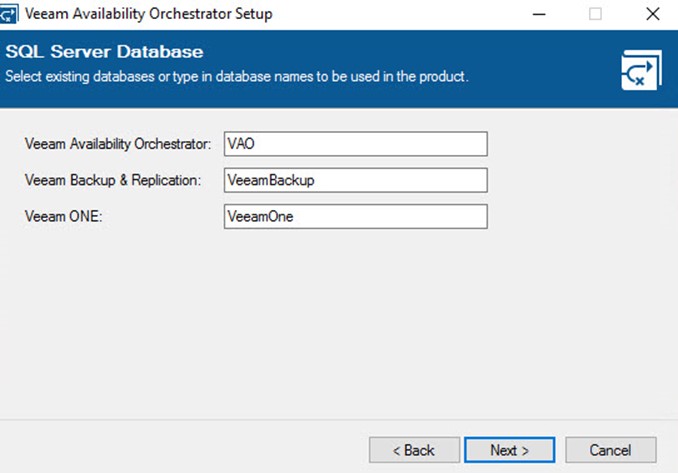The height and width of the screenshot is (473, 678).
Task: Close the Veeam setup window
Action: tap(652, 14)
